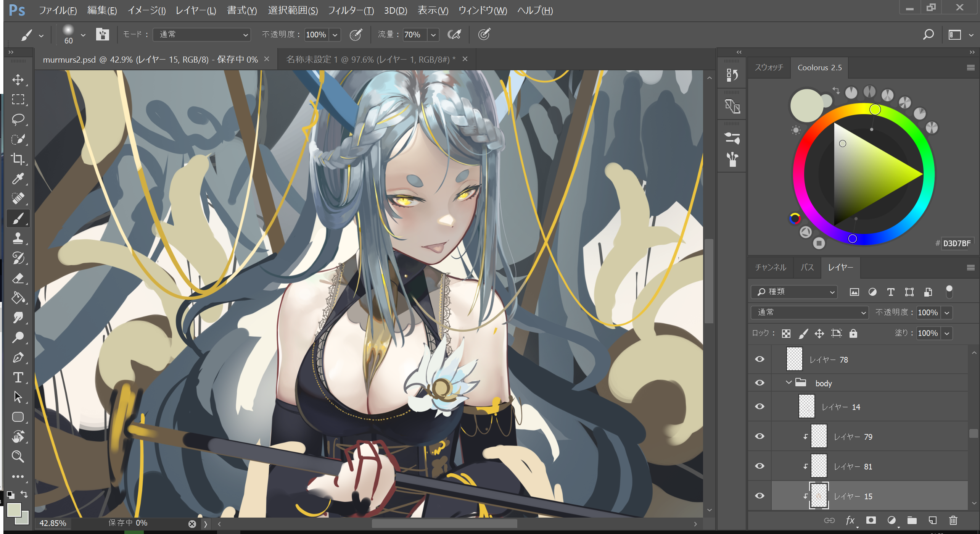Screen dimensions: 980x534
Task: Open the ファイル menu
Action: (x=58, y=10)
